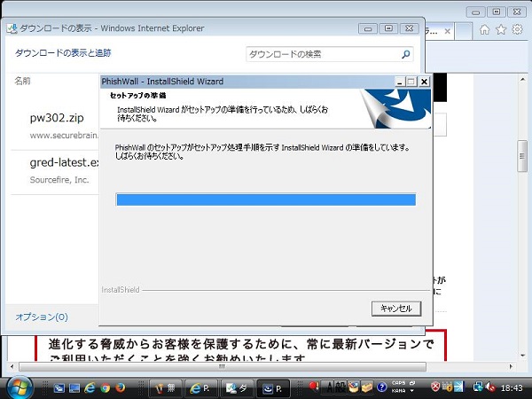Click the horizontal scrollbar thumb in browser
The width and height of the screenshot is (532, 399).
tap(223, 366)
